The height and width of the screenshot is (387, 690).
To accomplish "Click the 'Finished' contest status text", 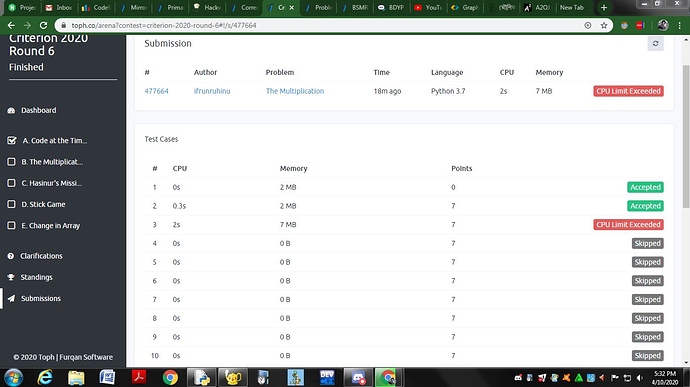I will (x=26, y=67).
